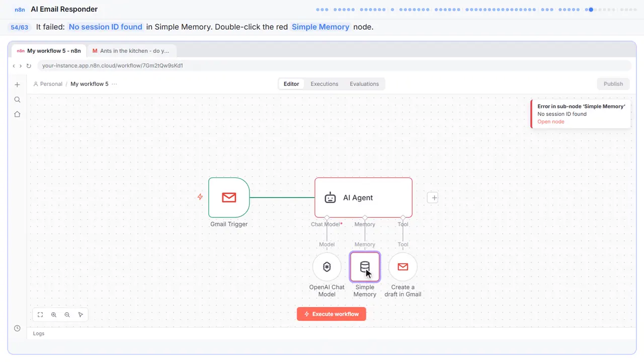The width and height of the screenshot is (644, 362).
Task: Open the clock history icon in sidebar
Action: (x=17, y=328)
